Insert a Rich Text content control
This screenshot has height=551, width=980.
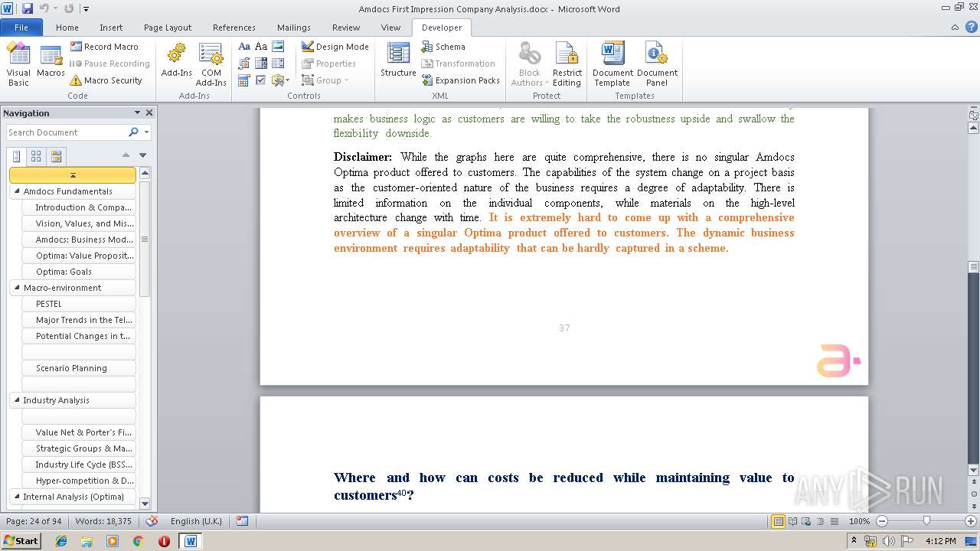[244, 47]
